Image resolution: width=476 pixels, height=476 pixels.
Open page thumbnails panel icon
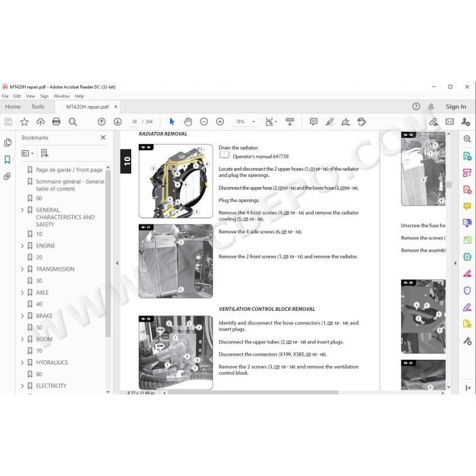pos(8,143)
